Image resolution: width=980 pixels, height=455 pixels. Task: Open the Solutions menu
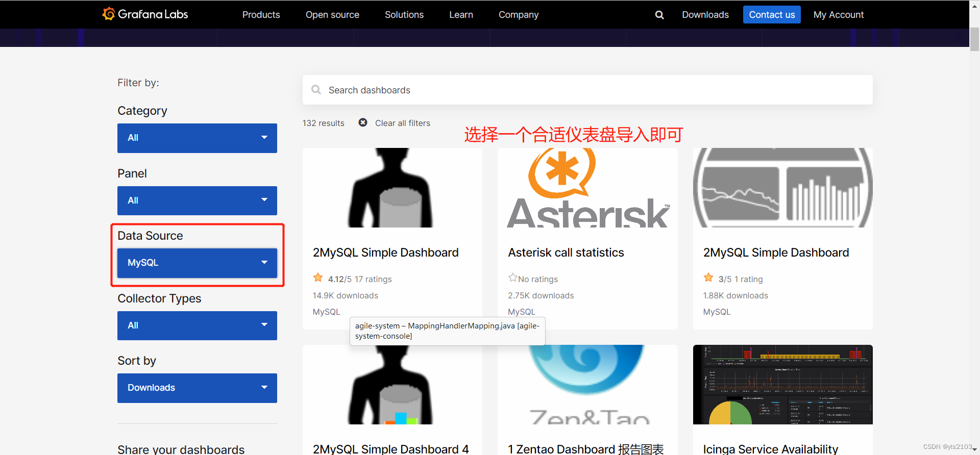(404, 15)
